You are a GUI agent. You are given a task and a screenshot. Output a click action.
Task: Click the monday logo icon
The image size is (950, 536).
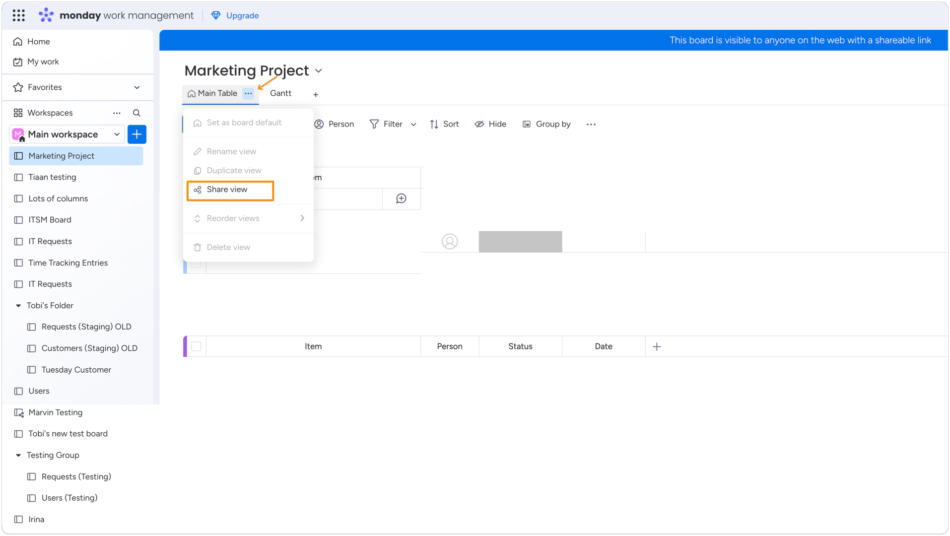tap(46, 15)
